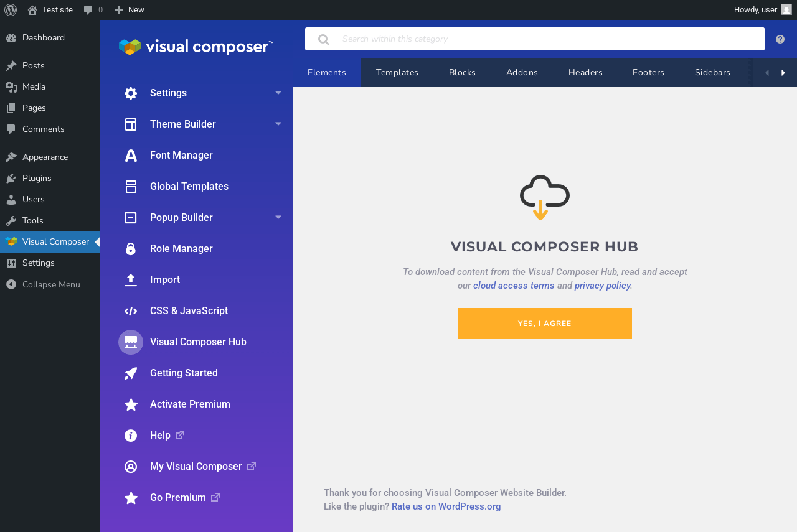Screen dimensions: 797x532
Task: Click the WordPress logo in admin bar
Action: tap(11, 10)
